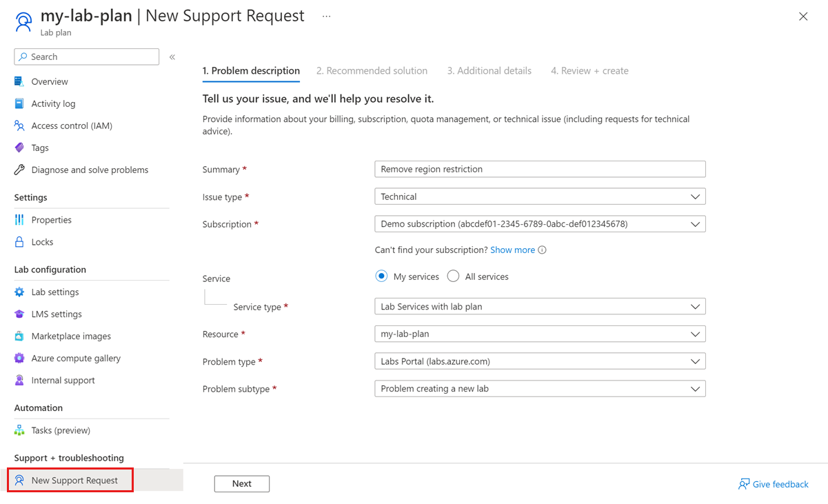Viewport: 828px width, 504px height.
Task: Select the My services radio button
Action: pyautogui.click(x=381, y=276)
